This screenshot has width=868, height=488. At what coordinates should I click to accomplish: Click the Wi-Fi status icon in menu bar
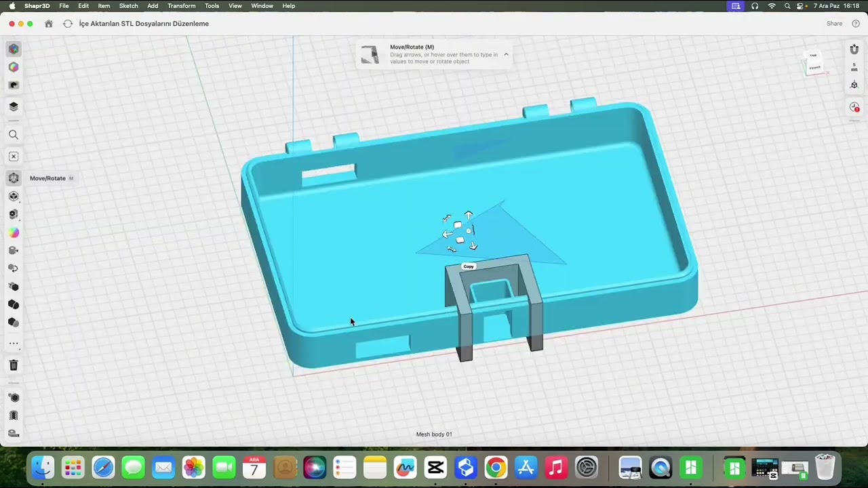[x=772, y=6]
